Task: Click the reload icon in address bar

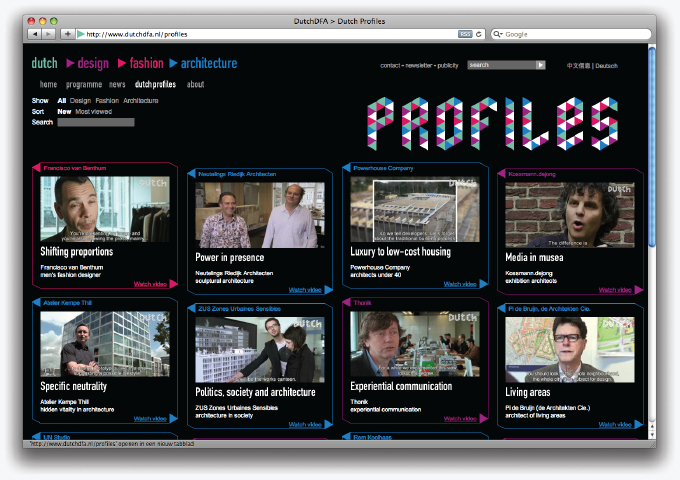Action: click(x=479, y=34)
